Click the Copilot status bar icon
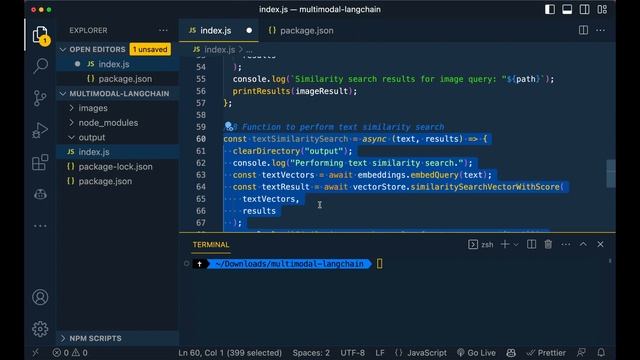The width and height of the screenshot is (640, 360). point(511,353)
